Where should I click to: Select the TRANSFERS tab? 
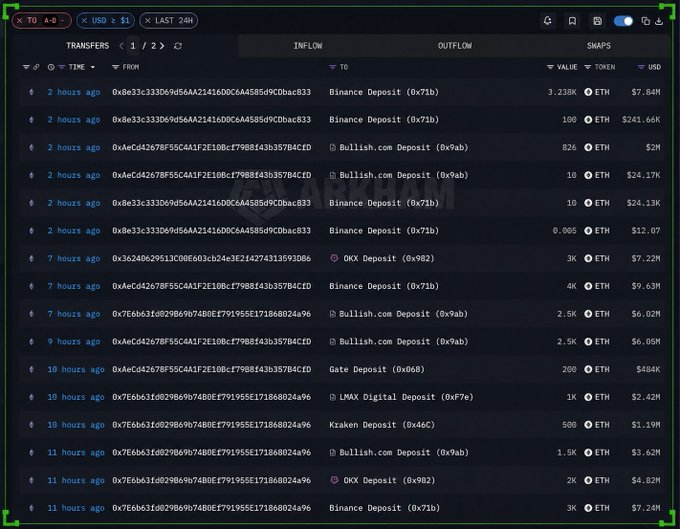[88, 46]
